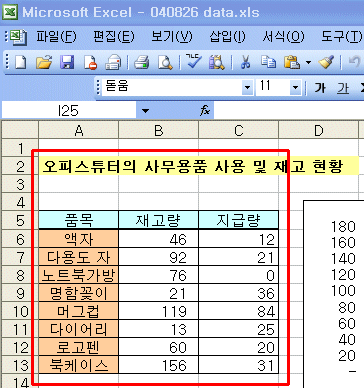The image size is (364, 388).
Task: Toggle bold with the 가 button
Action: point(320,88)
